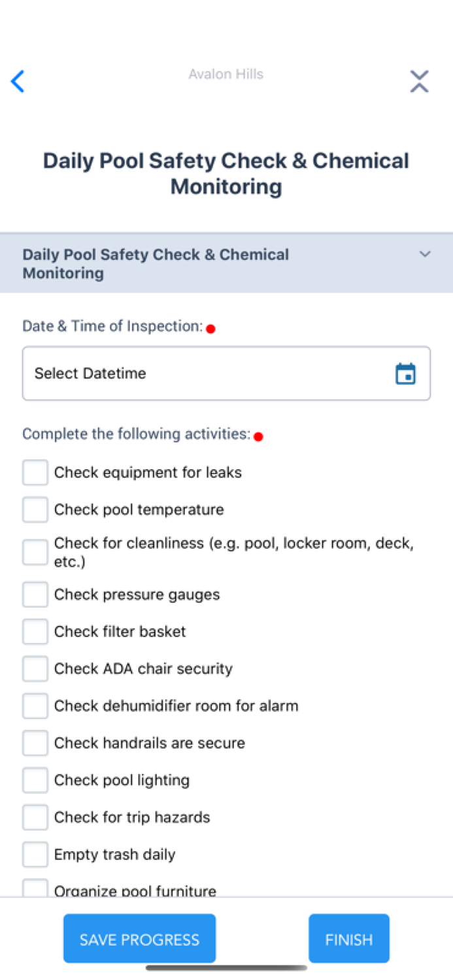Check the 'Check equipment for leaks' checkbox
The width and height of the screenshot is (453, 980).
coord(35,472)
